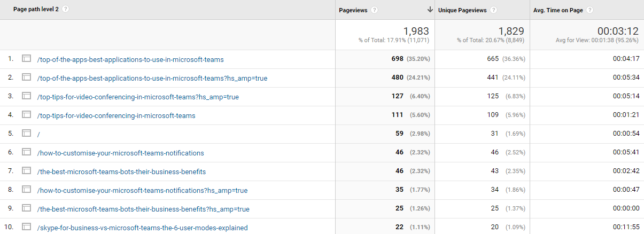Open page icon for how-to-customise hs_amp row 8
The width and height of the screenshot is (644, 234).
pyautogui.click(x=26, y=190)
